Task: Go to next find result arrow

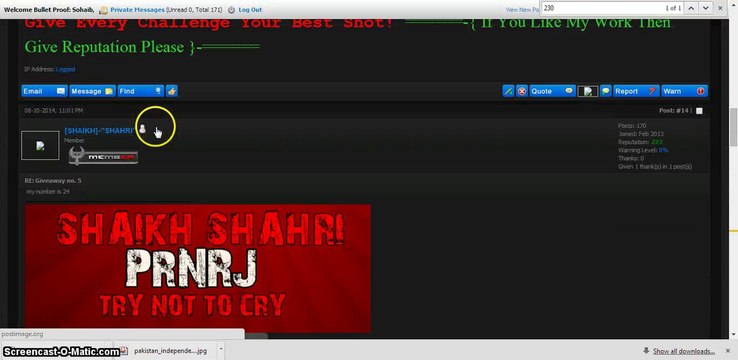Action: point(705,8)
